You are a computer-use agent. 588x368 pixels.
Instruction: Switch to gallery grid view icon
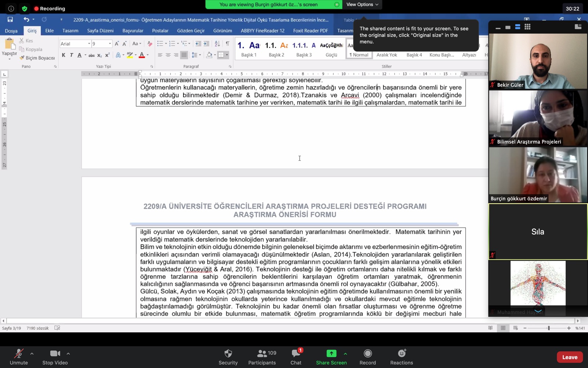click(527, 27)
